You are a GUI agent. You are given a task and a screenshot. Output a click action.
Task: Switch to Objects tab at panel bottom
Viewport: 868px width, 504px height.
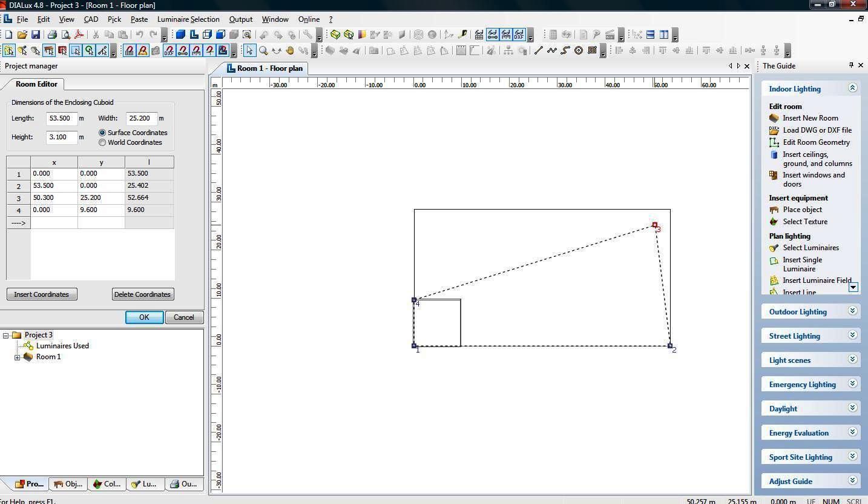[x=68, y=484]
